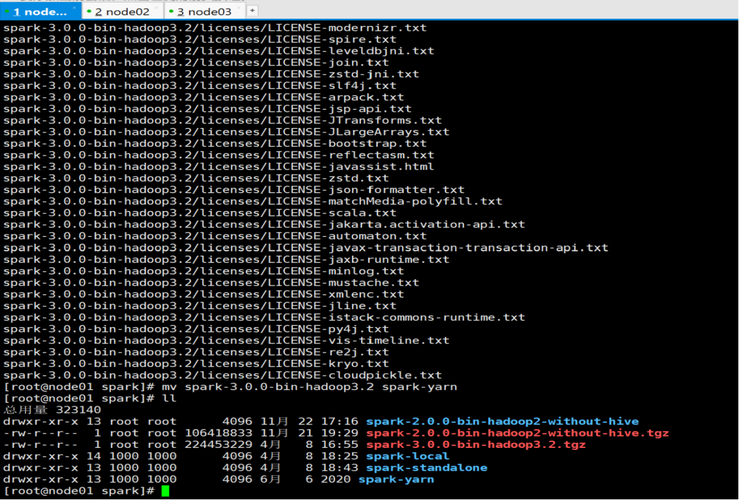Click the red spark-3.0.0-bin-hadoop3.2.tgz file name

(x=476, y=445)
